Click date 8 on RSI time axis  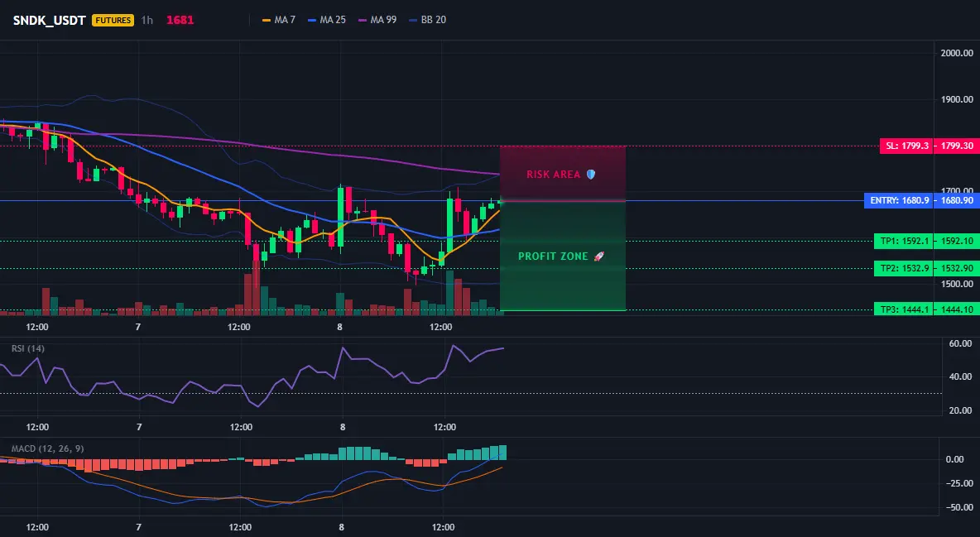pyautogui.click(x=343, y=427)
